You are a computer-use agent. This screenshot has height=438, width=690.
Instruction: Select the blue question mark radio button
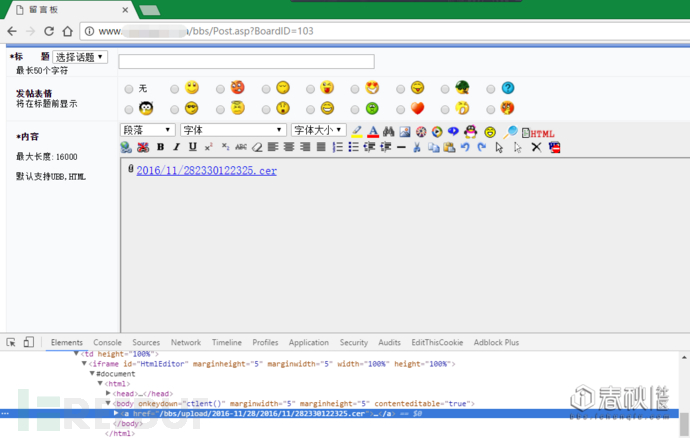coord(491,89)
